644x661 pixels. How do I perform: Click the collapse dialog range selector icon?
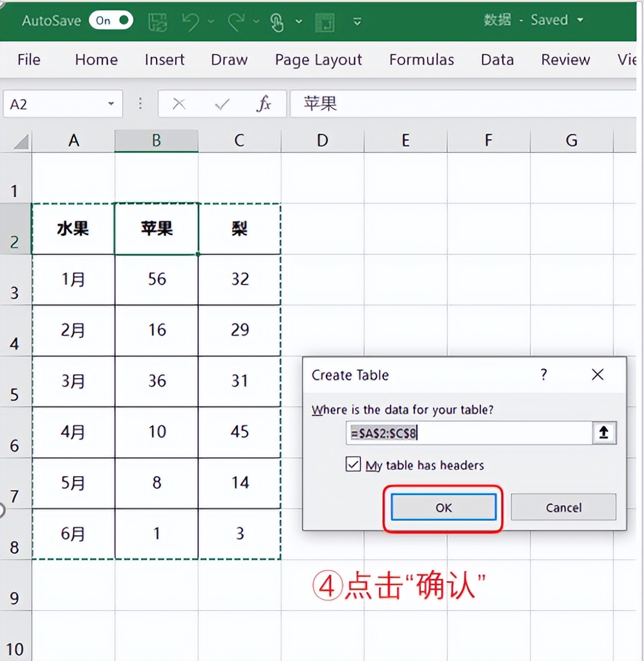pyautogui.click(x=604, y=432)
